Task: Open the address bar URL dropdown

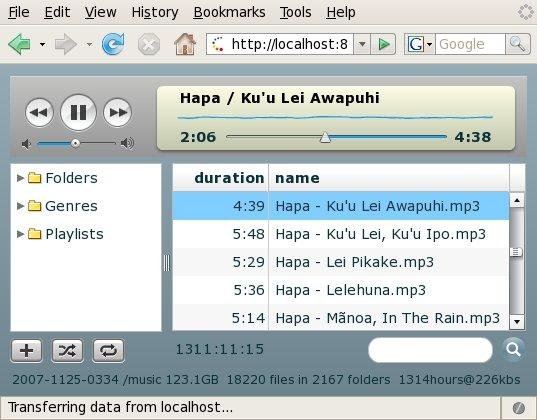Action: click(362, 44)
